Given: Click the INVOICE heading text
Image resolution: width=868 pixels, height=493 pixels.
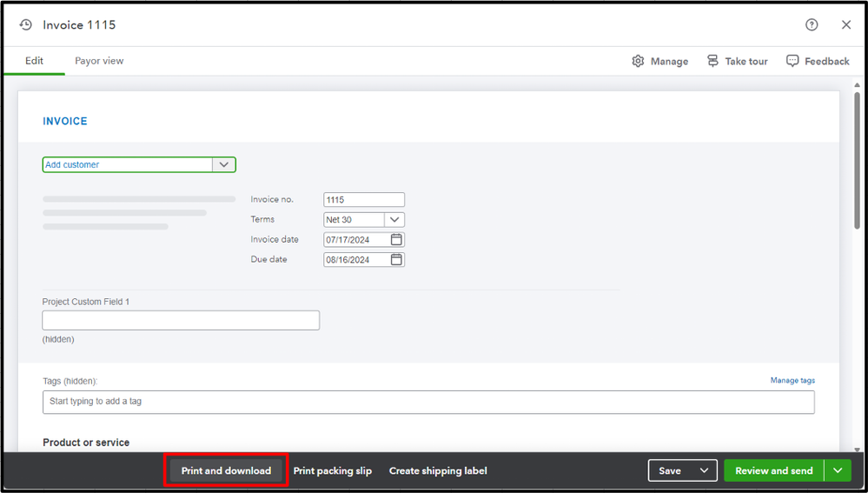Looking at the screenshot, I should point(65,121).
